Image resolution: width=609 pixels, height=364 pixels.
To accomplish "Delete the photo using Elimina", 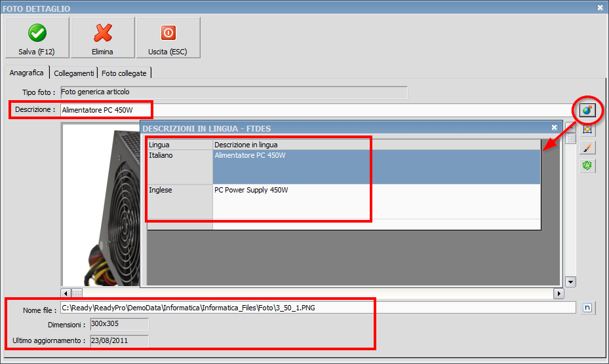I will point(103,38).
